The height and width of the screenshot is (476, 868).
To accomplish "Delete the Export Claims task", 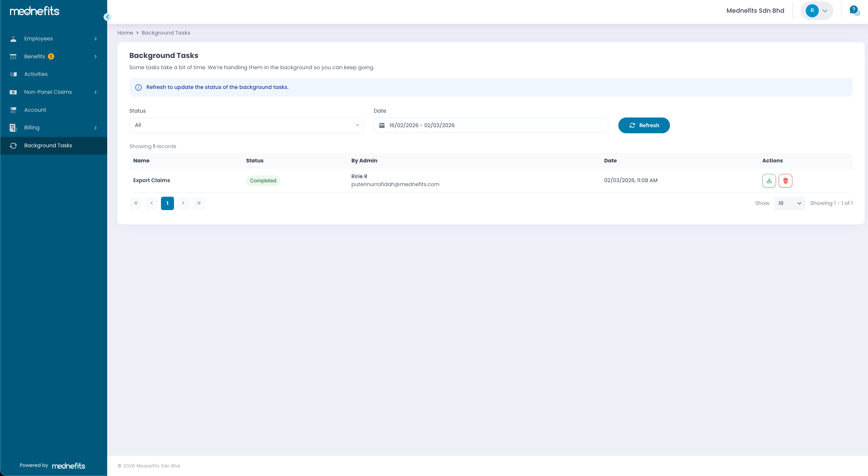I will (785, 181).
